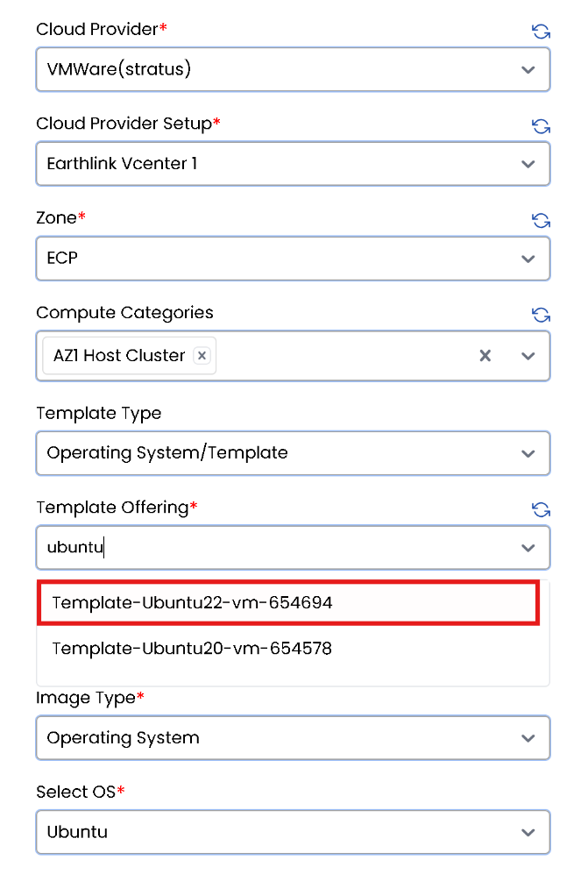Clear all selected Compute Categories
Screen dimensions: 588x874
pos(485,356)
